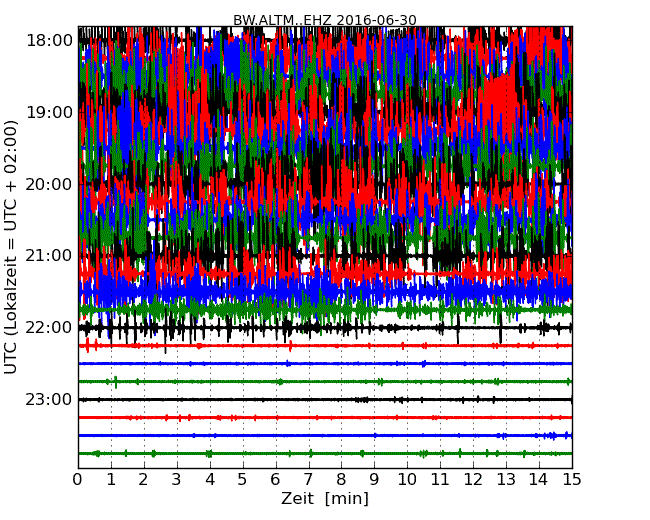Click the blue trace between 22:00 and 23:00
This screenshot has height=520, width=650.
point(325,364)
